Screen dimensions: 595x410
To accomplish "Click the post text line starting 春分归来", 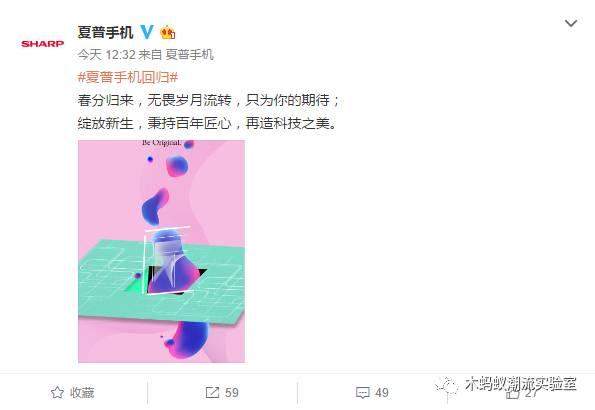I will click(209, 101).
